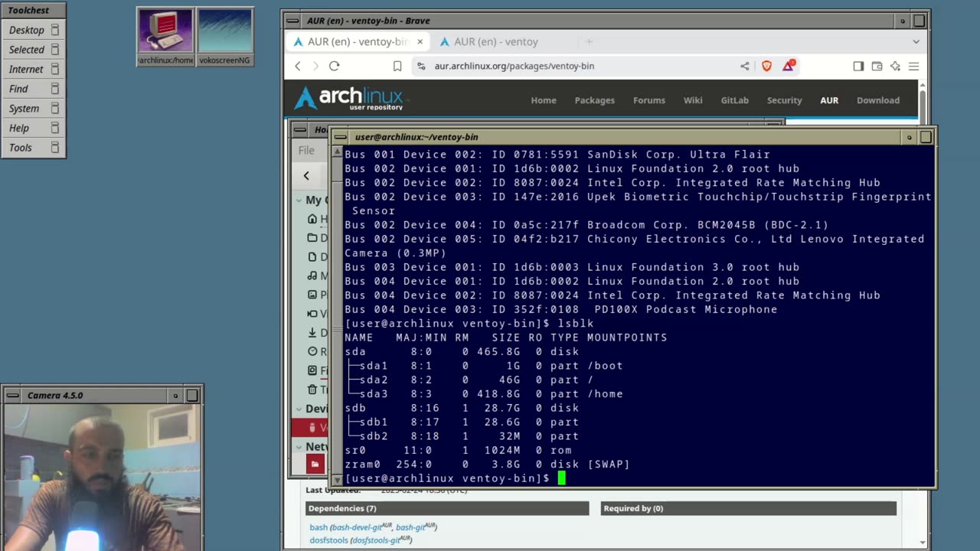980x551 pixels.
Task: Open the 'dosfstools' dependency link
Action: tap(329, 540)
